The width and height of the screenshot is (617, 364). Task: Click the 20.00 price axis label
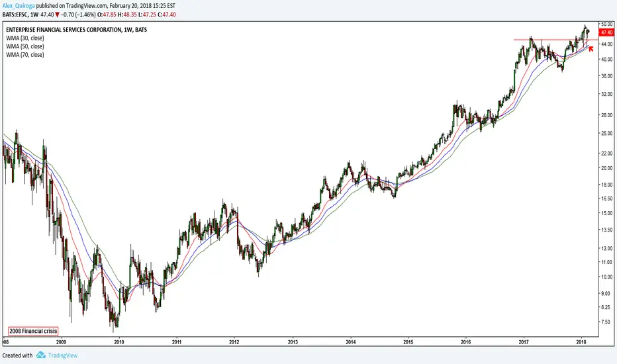(x=607, y=168)
